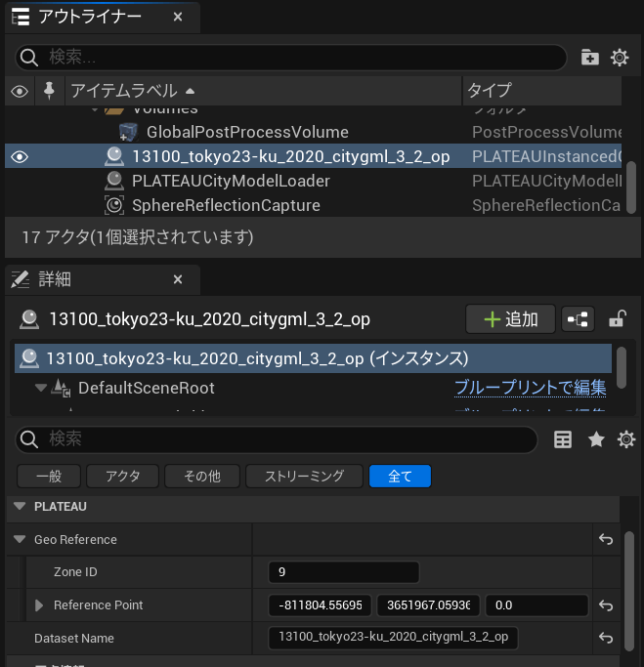
Task: Click Reference Point Y value field
Action: tap(429, 605)
